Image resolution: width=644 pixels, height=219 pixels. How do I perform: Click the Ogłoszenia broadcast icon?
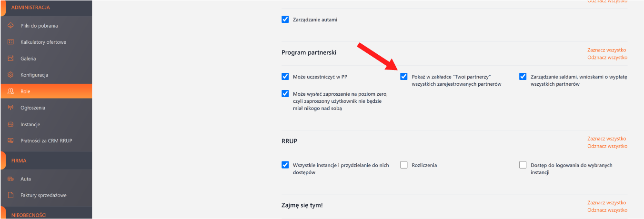(x=10, y=108)
